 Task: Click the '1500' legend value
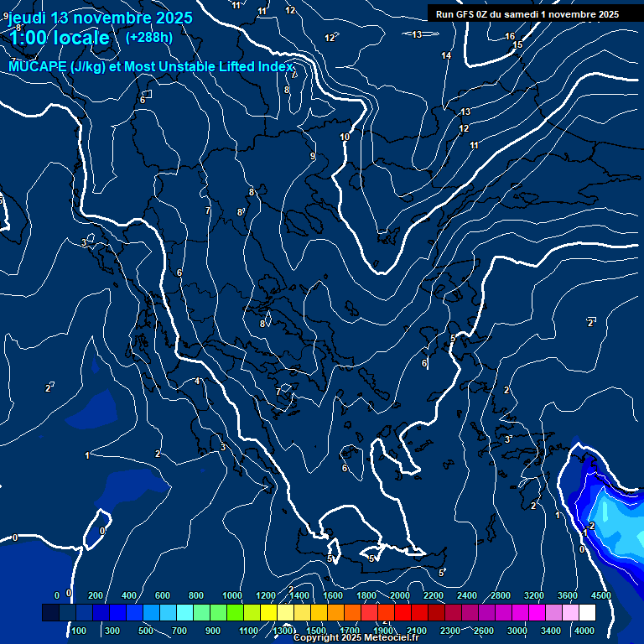tap(316, 631)
